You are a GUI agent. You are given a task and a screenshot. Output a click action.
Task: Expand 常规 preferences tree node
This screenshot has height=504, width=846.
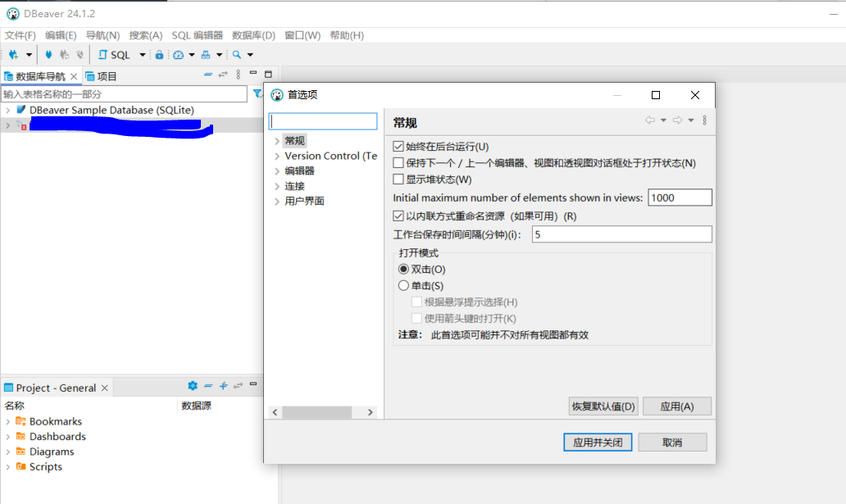[277, 141]
